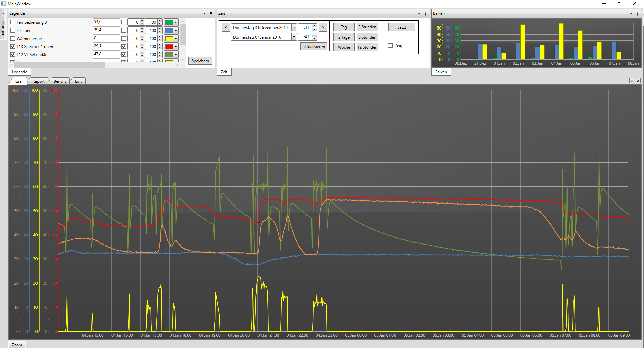Screen dimensions: 644x348
Task: Uncheck the T13 Speicher 1 oben series
Action: coord(13,47)
